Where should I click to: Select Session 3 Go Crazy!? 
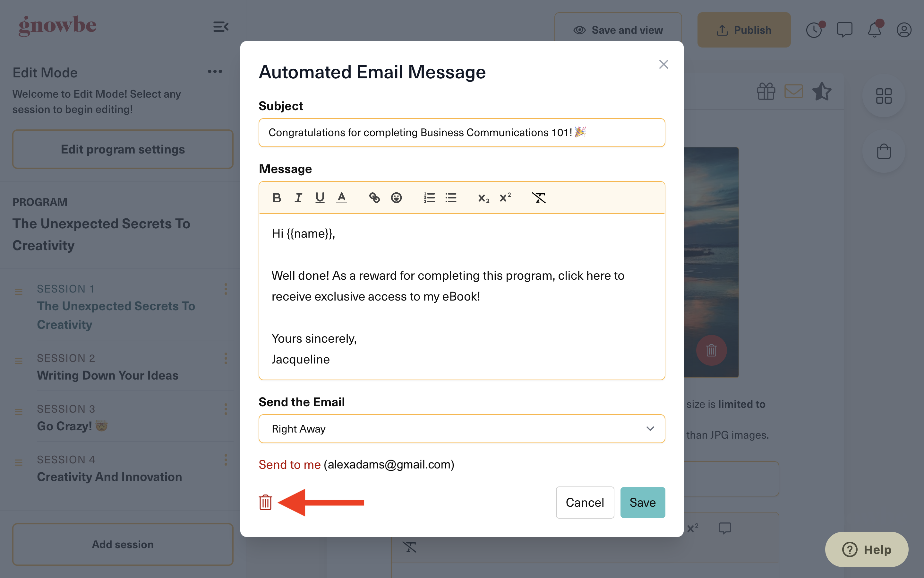pos(72,426)
